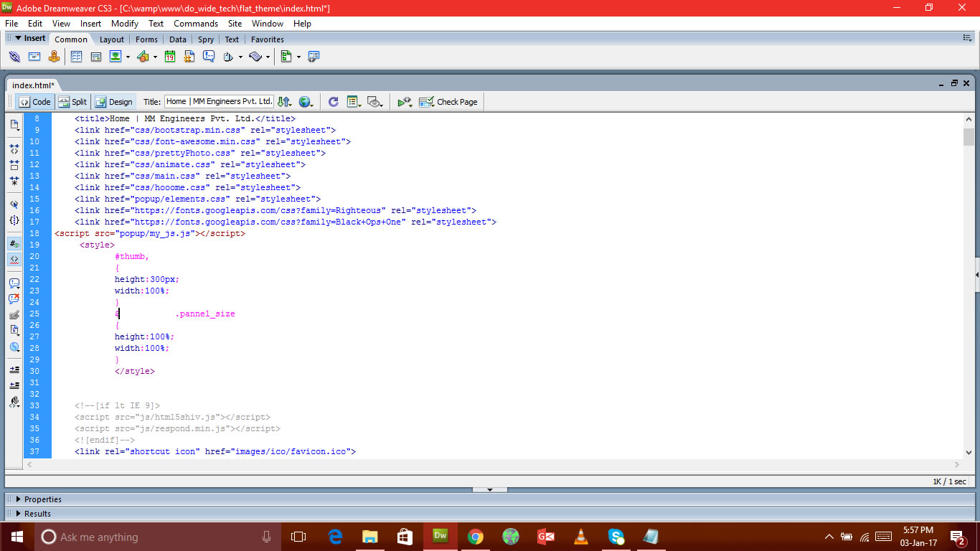Screen dimensions: 980x551
Task: Toggle Line Numbers in coding toolbar
Action: coord(14,244)
